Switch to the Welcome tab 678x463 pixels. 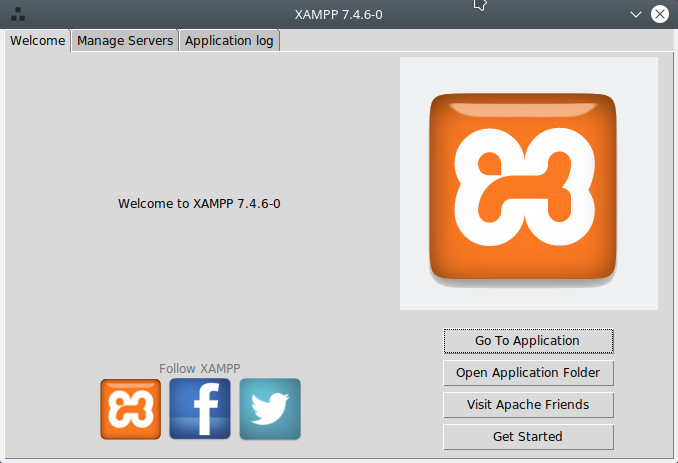(38, 41)
